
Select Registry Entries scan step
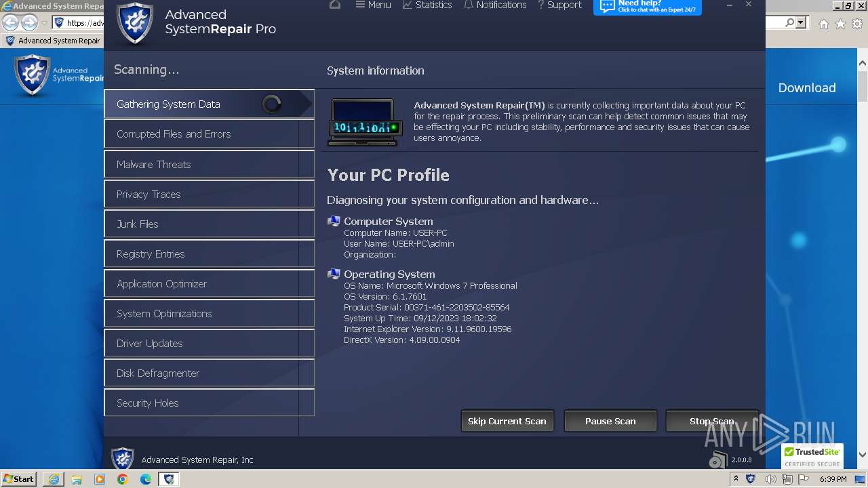[209, 253]
